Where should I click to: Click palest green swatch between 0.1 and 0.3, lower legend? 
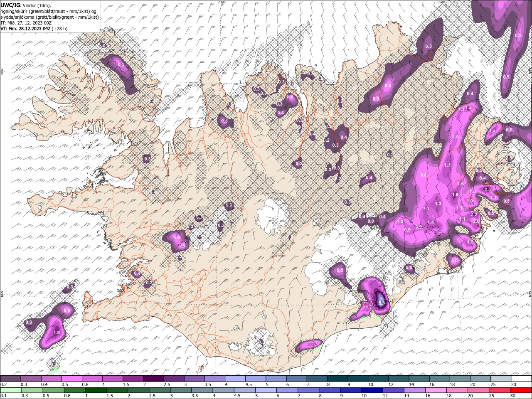(x=11, y=390)
